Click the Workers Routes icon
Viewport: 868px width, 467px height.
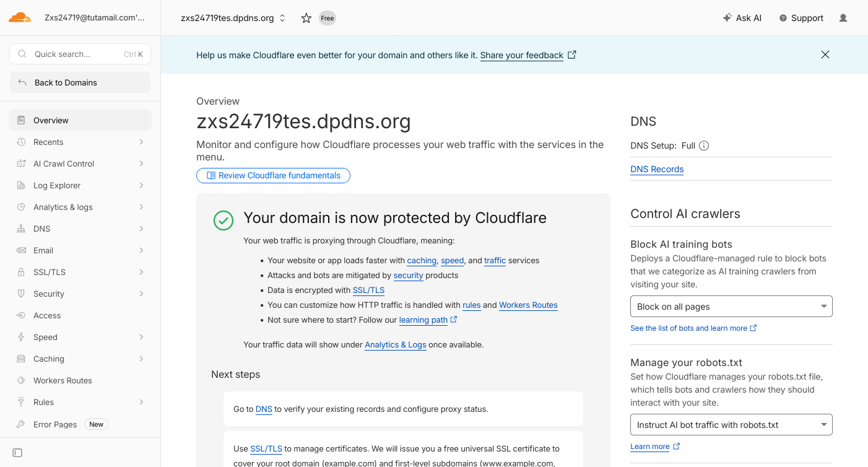pos(21,380)
